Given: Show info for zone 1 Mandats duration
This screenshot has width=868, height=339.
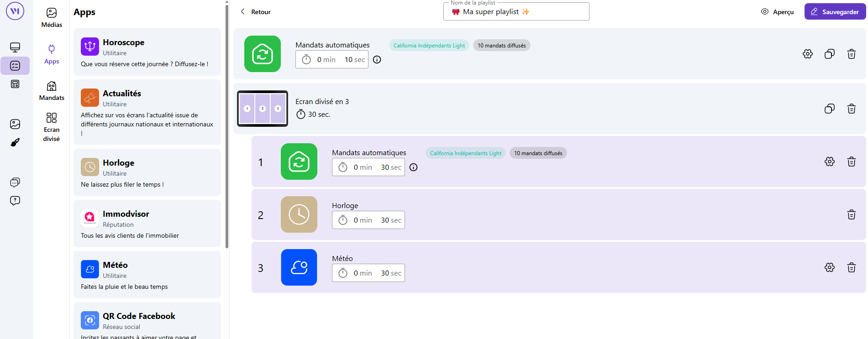Looking at the screenshot, I should tap(414, 167).
